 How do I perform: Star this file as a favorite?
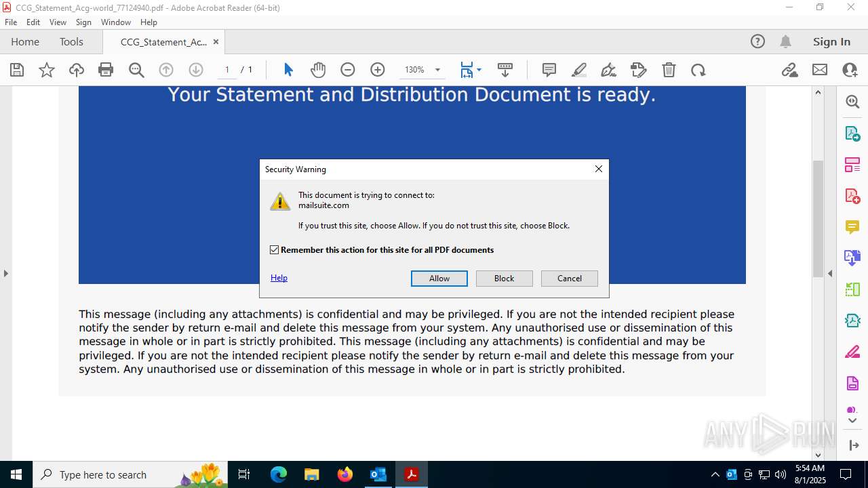[47, 70]
